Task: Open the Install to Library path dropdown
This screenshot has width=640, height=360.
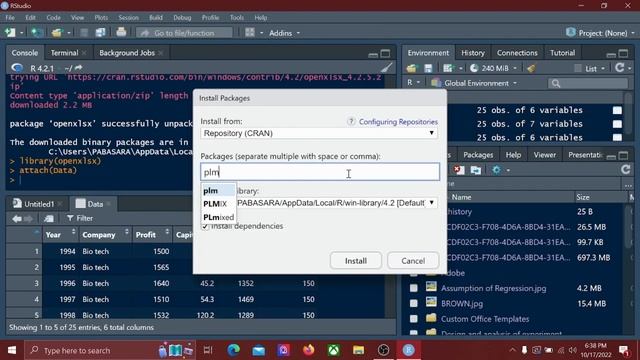Action: [319, 203]
